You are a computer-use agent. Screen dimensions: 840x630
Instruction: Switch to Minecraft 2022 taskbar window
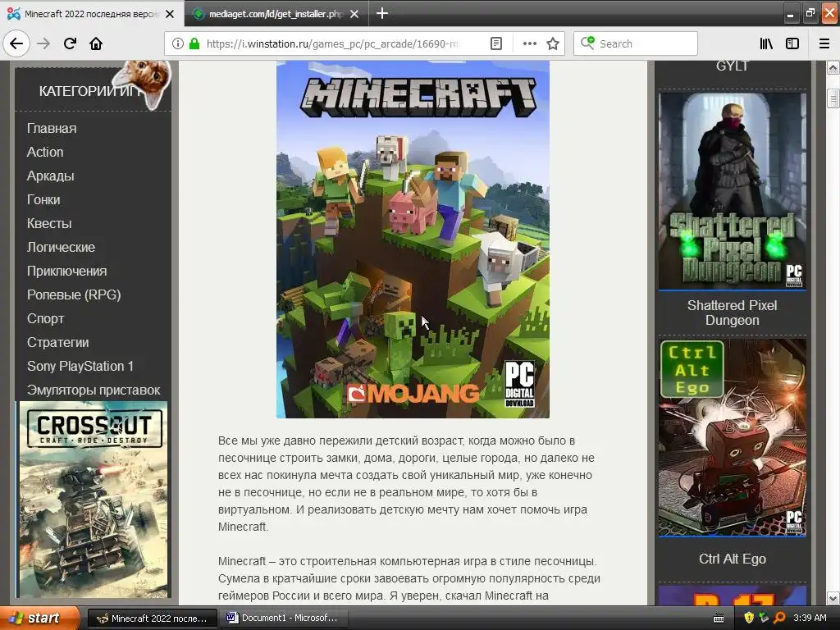[x=152, y=619]
